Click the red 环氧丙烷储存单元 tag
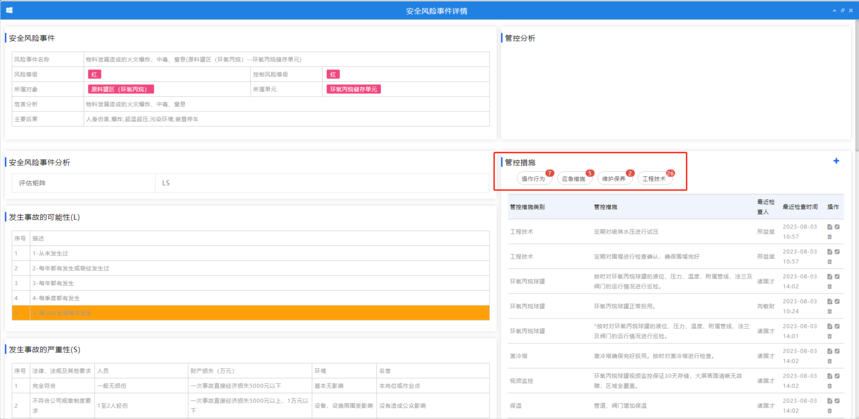The image size is (859, 419). (353, 89)
